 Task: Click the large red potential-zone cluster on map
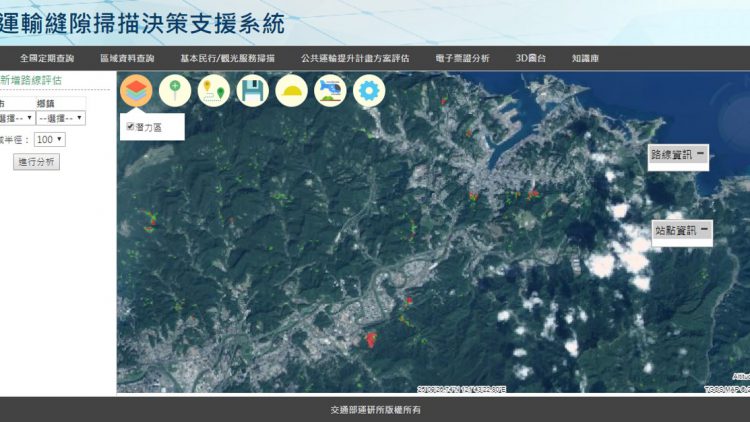[x=371, y=339]
